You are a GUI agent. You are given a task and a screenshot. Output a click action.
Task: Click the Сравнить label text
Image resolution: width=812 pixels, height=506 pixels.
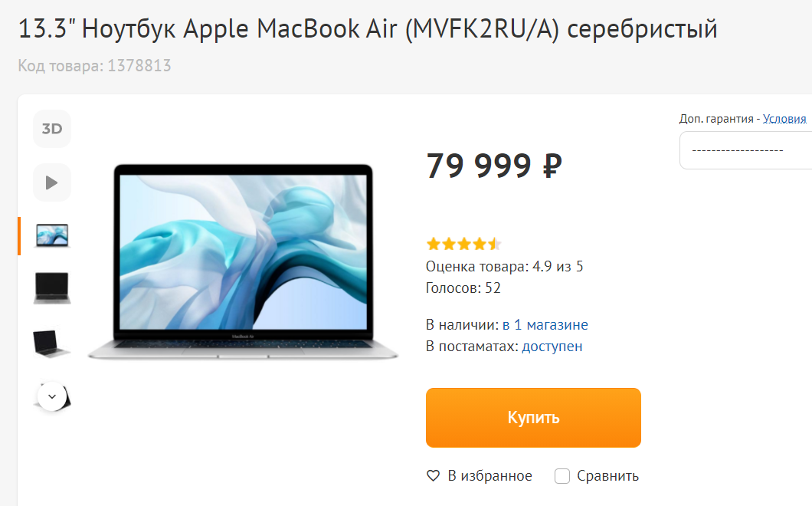point(608,475)
